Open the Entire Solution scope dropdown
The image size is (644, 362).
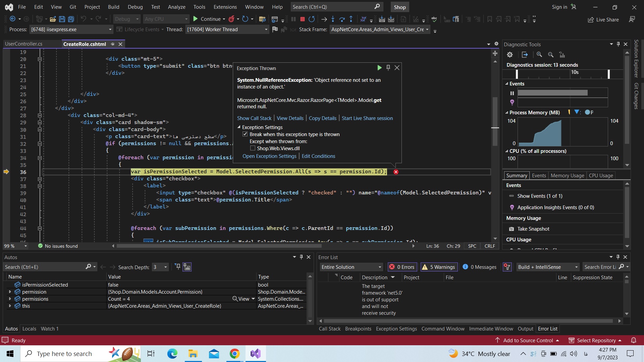tap(351, 267)
